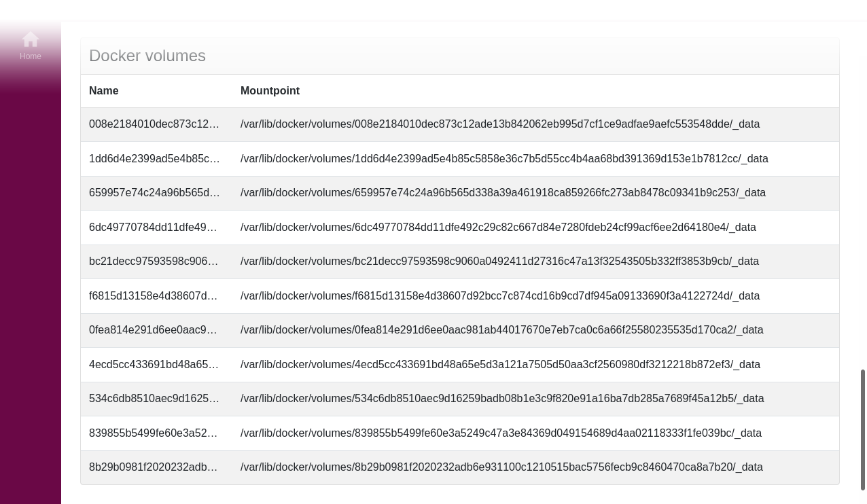Click the Name column header
This screenshot has height=504, width=867.
point(104,91)
